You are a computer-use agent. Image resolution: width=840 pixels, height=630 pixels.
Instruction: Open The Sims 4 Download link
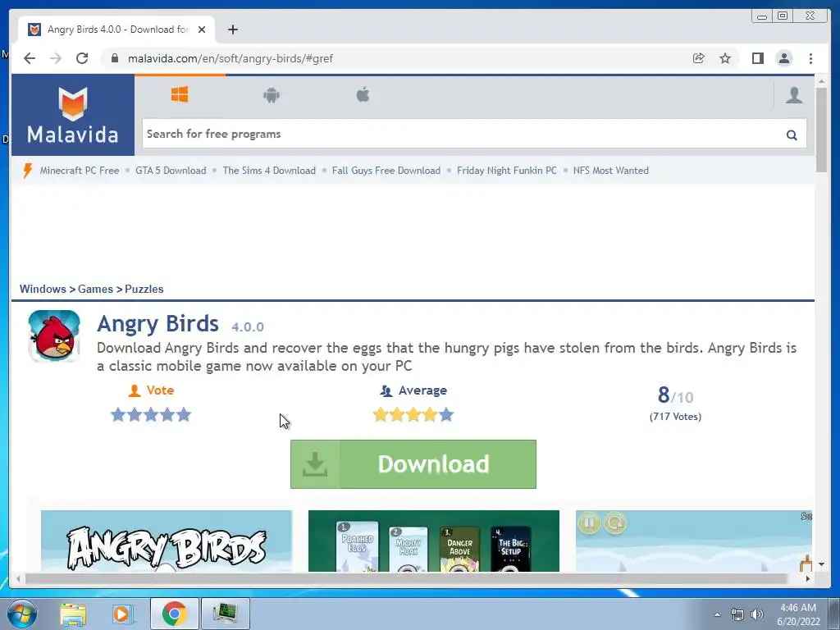[x=269, y=171]
